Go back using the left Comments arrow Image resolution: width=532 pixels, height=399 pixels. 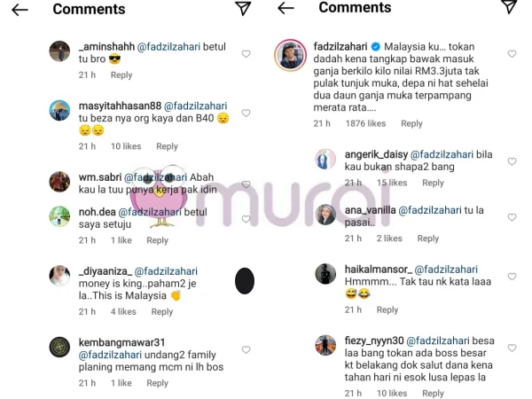20,10
